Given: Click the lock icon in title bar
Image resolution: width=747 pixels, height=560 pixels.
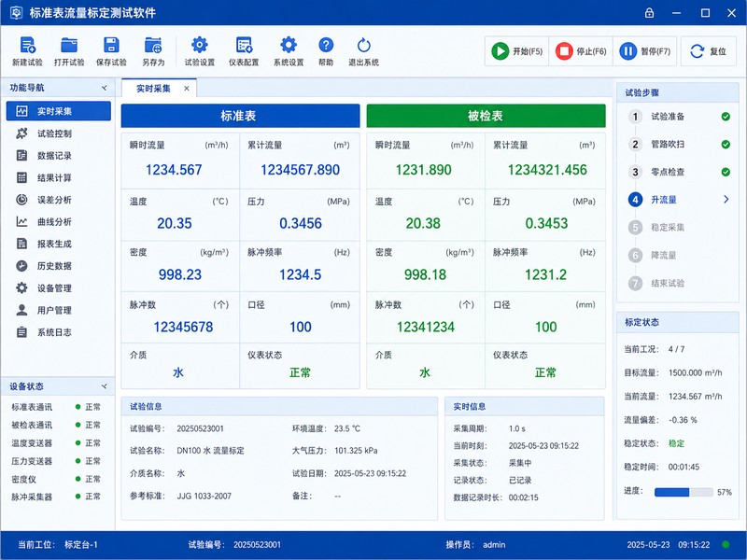Looking at the screenshot, I should [649, 13].
